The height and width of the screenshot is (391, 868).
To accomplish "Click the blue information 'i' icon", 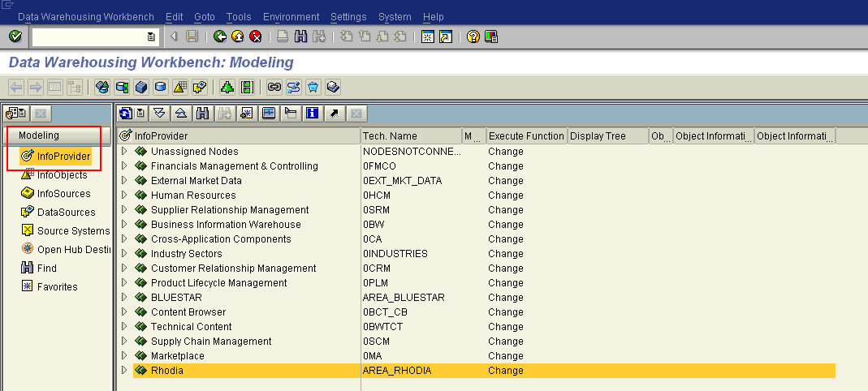I will pyautogui.click(x=313, y=113).
